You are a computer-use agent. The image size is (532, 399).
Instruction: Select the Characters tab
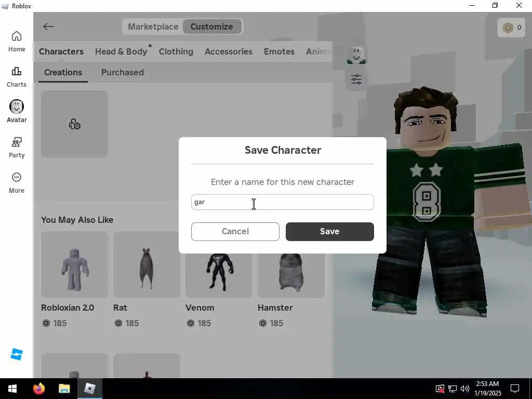[61, 51]
